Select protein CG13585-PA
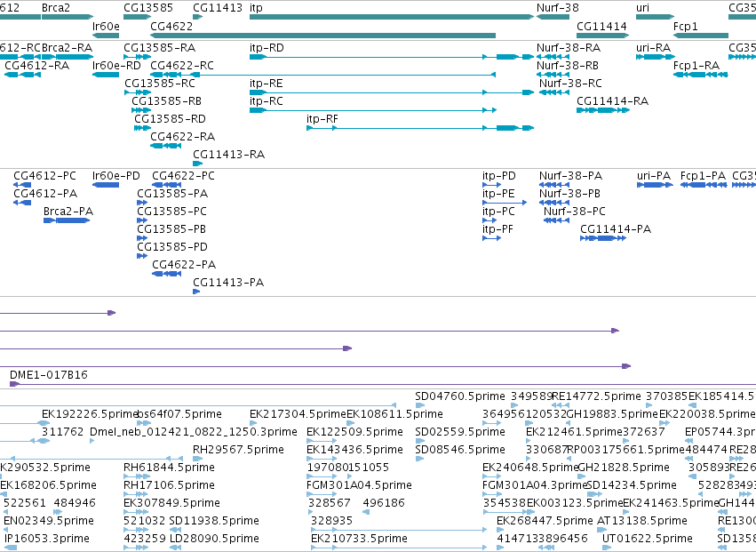This screenshot has width=756, height=552. tap(142, 203)
